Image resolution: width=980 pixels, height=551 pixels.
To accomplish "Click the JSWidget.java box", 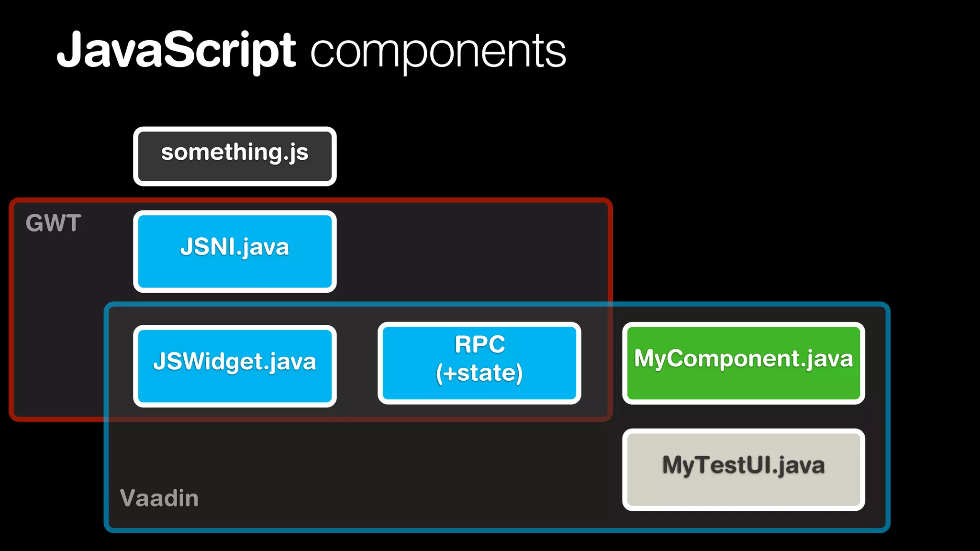I will pos(234,366).
